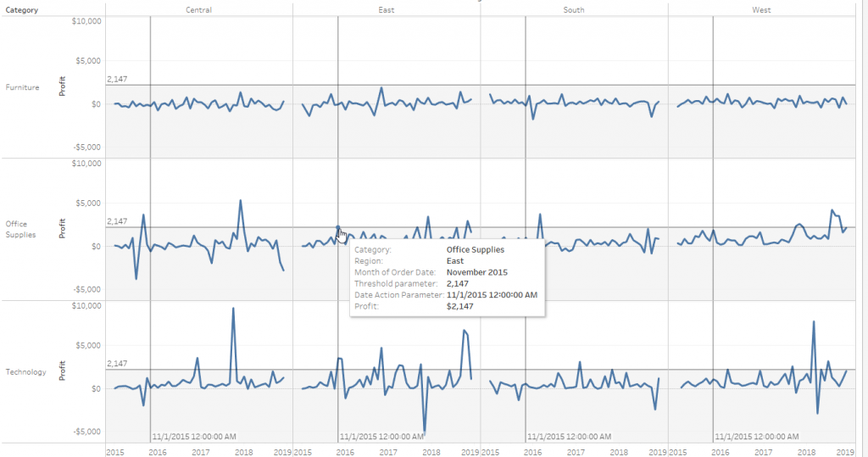Click the 2017 x-axis label under Central column
The image size is (868, 457).
coord(201,452)
